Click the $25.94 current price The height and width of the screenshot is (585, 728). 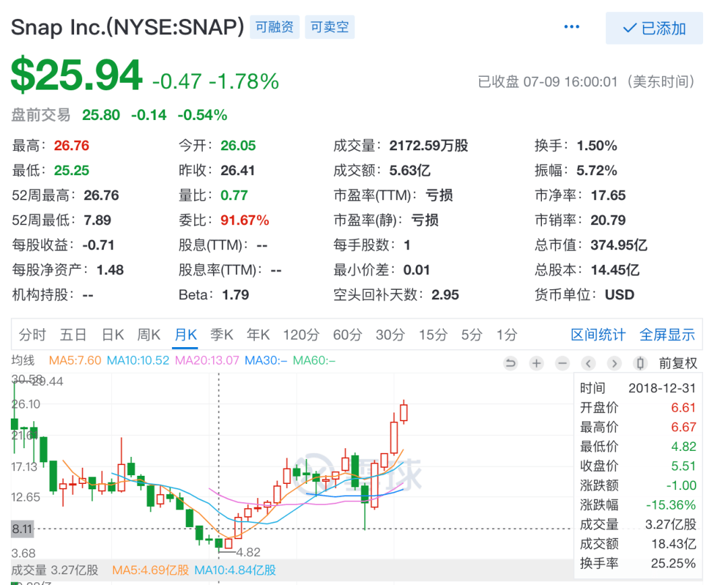tap(77, 75)
